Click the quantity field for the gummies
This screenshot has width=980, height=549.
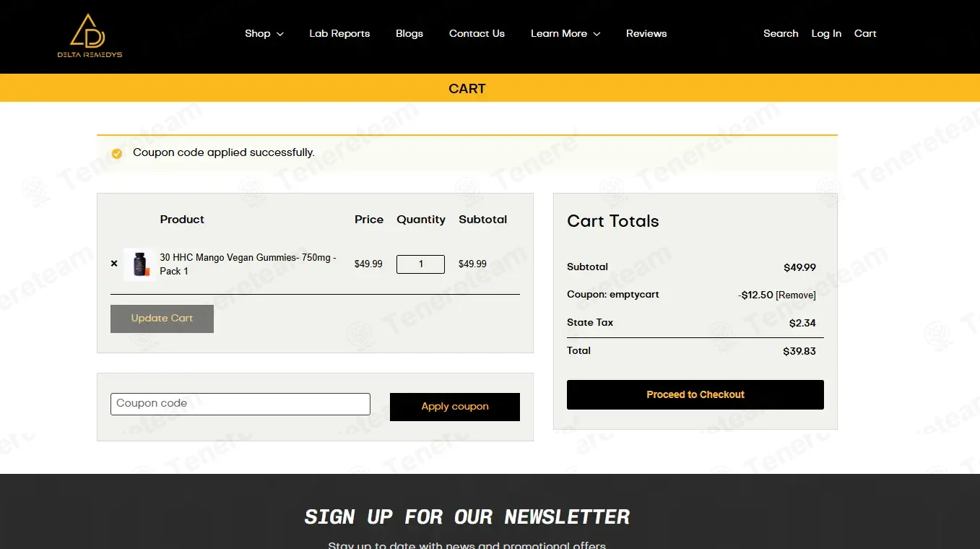(420, 264)
